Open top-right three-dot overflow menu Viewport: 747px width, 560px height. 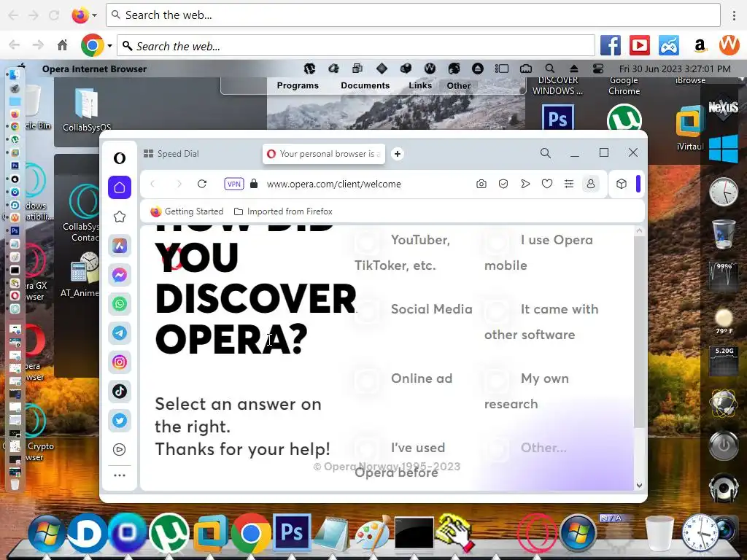coord(734,15)
